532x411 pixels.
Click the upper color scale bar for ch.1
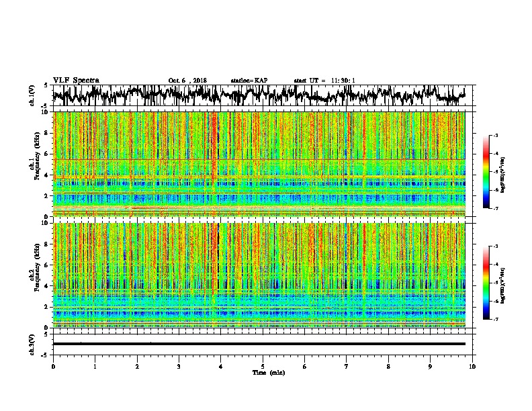486,172
